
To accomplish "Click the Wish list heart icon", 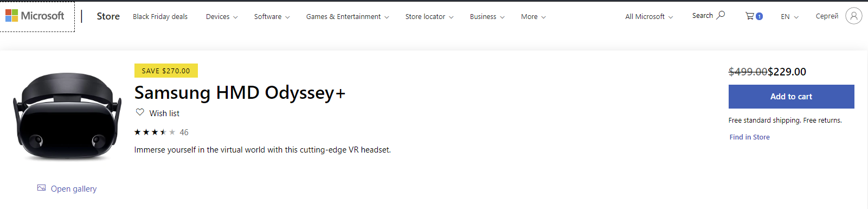I will (140, 112).
